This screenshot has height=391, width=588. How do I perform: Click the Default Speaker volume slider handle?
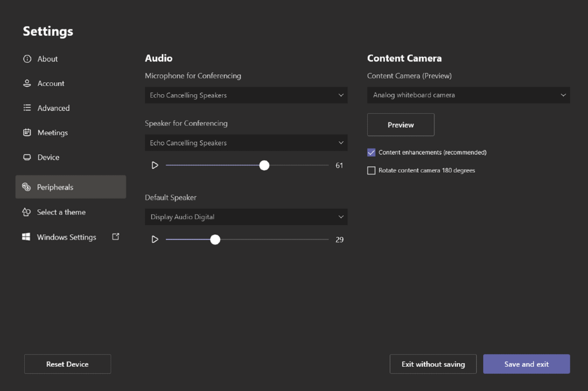point(215,240)
